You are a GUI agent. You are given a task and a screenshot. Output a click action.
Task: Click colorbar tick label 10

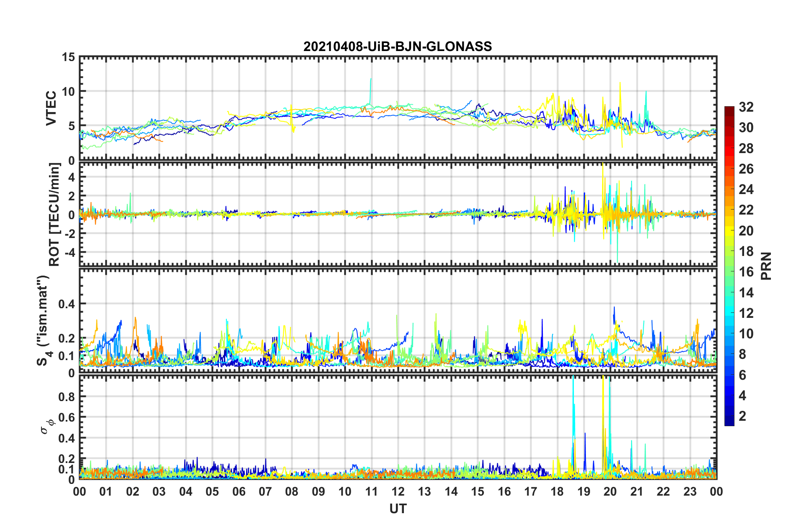(x=746, y=333)
